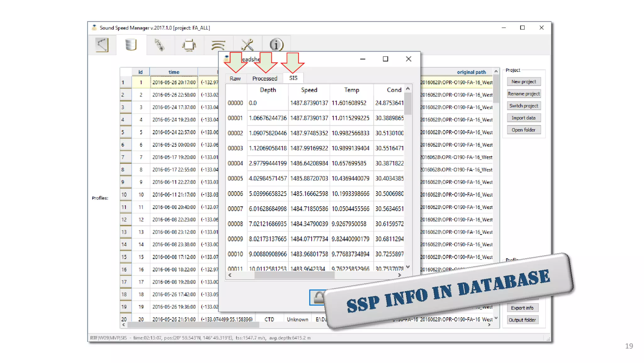
Task: Click the server robot icon tab
Action: (189, 45)
